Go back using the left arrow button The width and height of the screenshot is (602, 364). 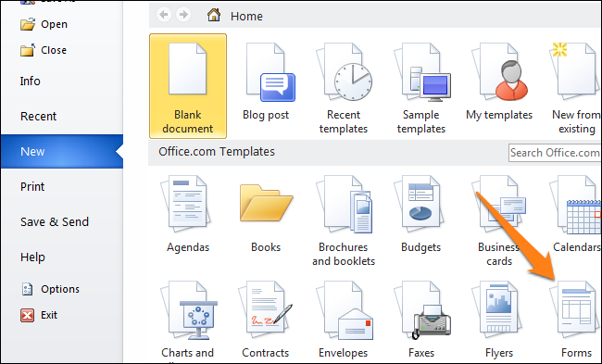click(164, 15)
